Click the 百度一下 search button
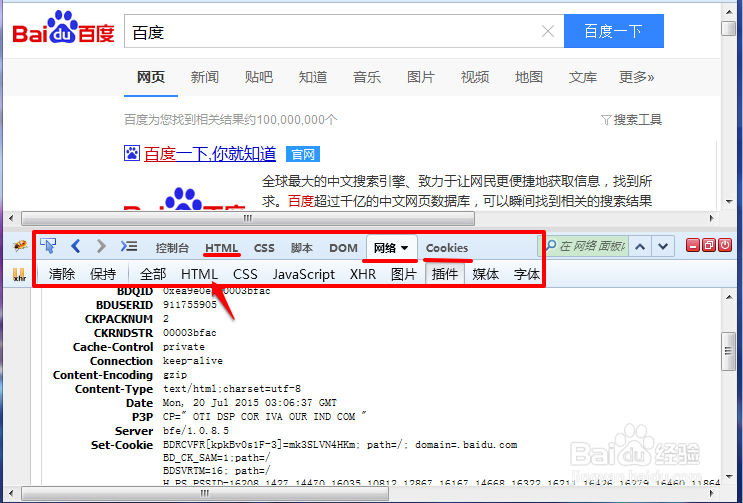 [614, 31]
